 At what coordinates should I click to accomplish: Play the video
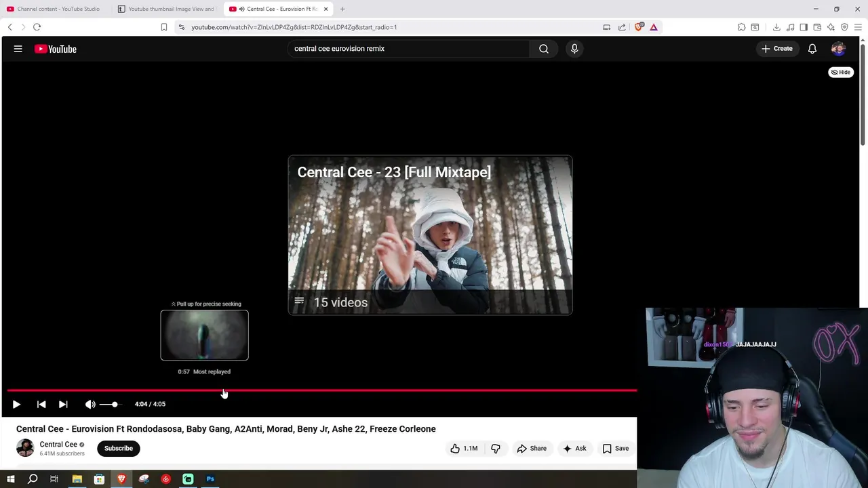pos(16,404)
